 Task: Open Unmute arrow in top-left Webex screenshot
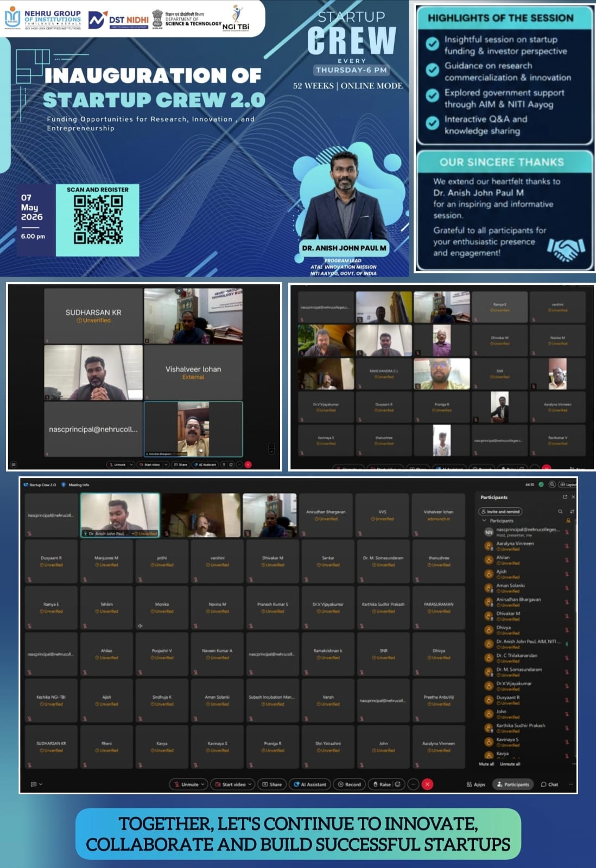131,464
